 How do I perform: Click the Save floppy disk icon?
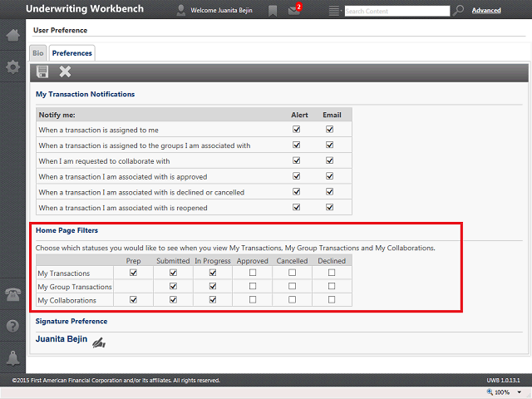coord(42,71)
